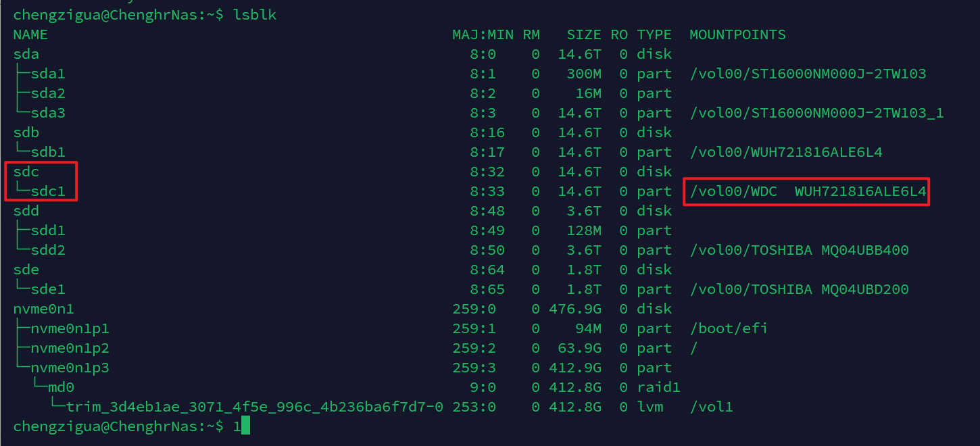Screen dimensions: 980x446
Task: Click the 16M size of sda2
Action: tap(589, 93)
